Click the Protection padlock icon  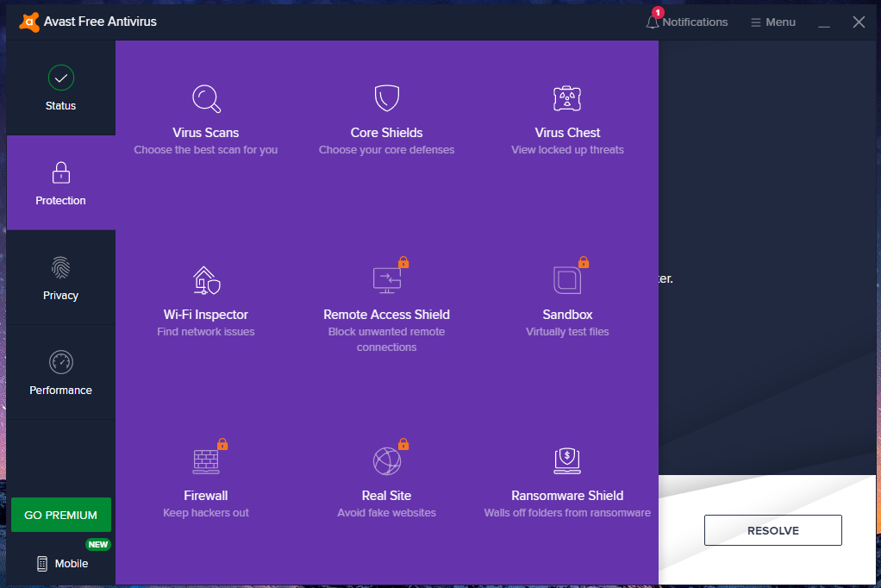coord(60,172)
